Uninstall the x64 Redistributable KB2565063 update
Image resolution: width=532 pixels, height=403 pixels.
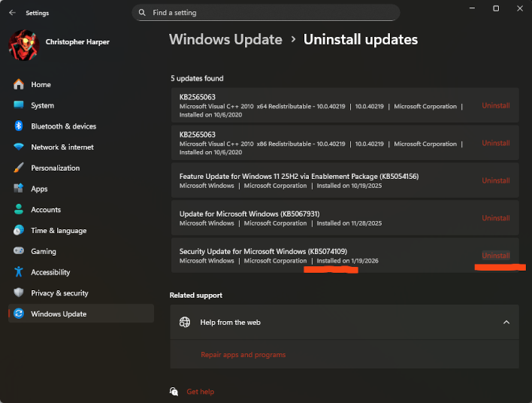point(496,105)
